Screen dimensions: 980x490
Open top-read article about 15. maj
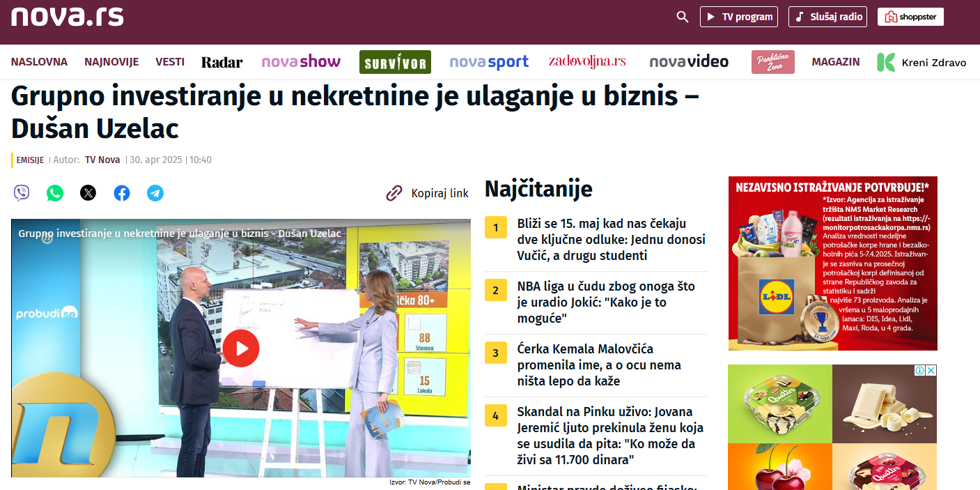[612, 240]
